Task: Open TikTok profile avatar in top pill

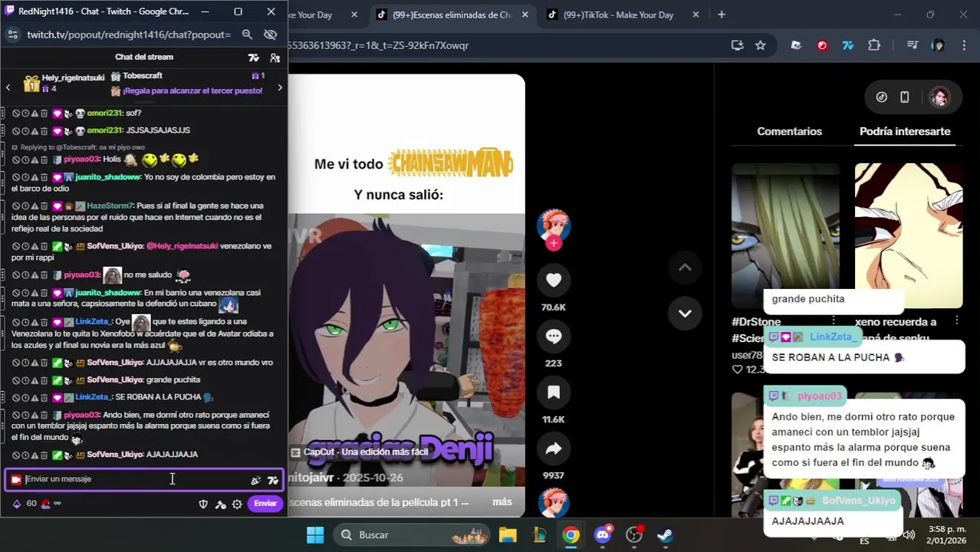Action: (939, 97)
